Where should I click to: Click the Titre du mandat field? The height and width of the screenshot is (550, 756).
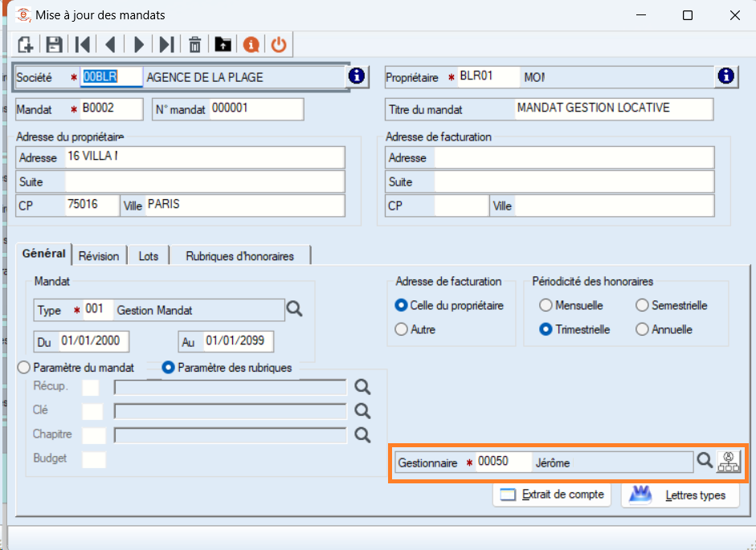pyautogui.click(x=614, y=109)
